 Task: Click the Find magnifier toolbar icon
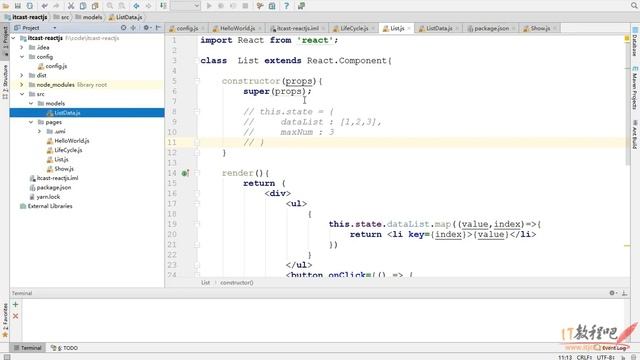pos(110,6)
